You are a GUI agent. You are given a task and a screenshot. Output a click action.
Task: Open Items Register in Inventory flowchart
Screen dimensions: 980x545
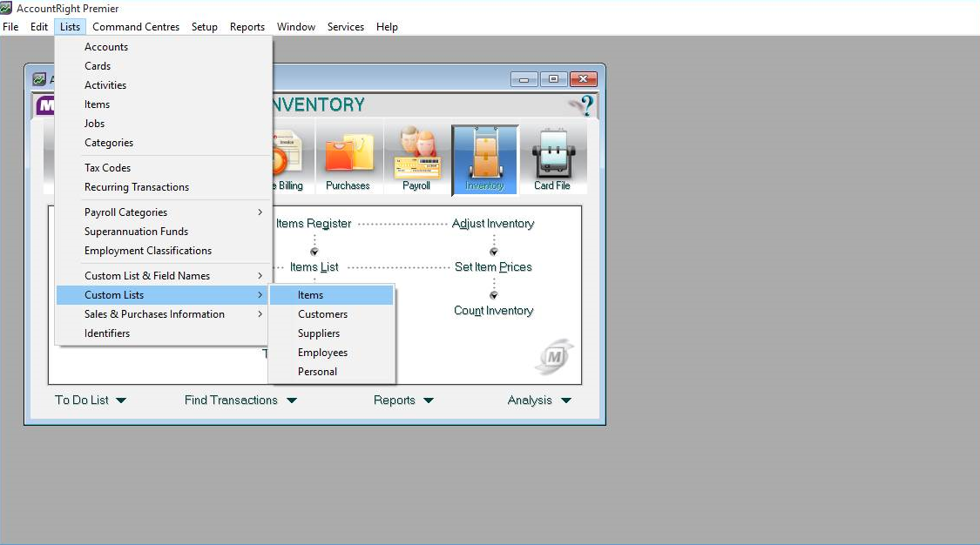[313, 224]
